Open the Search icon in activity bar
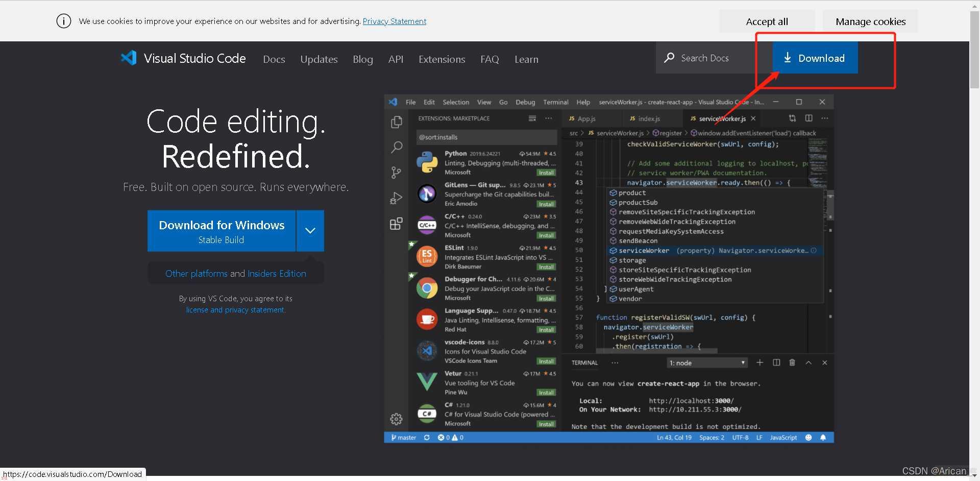This screenshot has width=980, height=481. (396, 147)
